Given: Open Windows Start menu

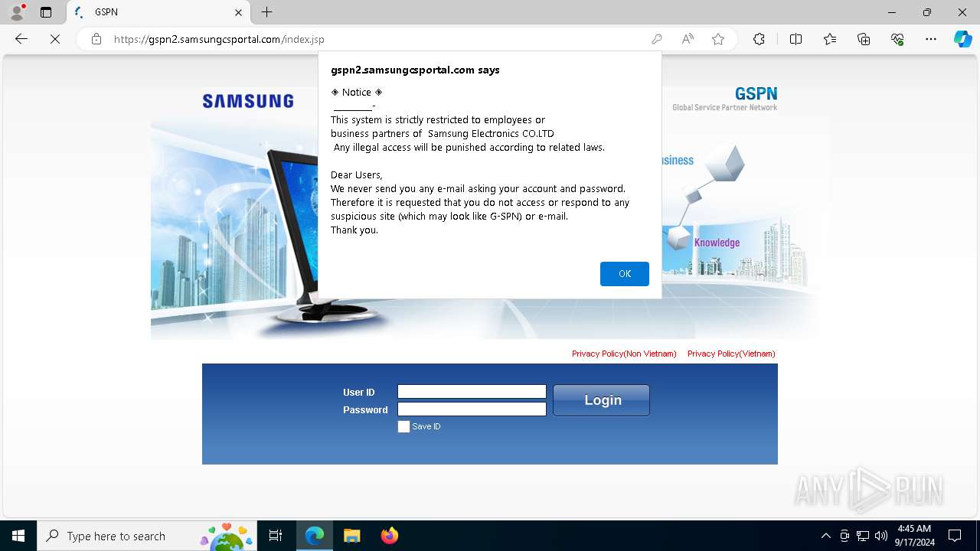Looking at the screenshot, I should tap(18, 536).
